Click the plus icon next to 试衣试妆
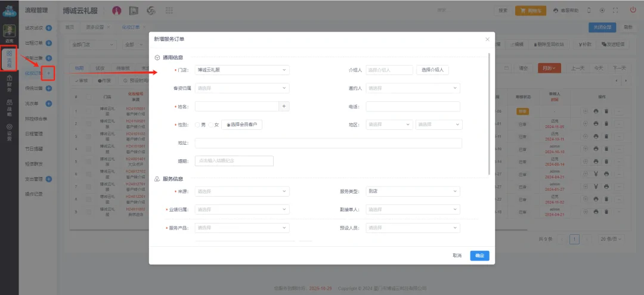Image resolution: width=644 pixels, height=295 pixels. click(49, 28)
